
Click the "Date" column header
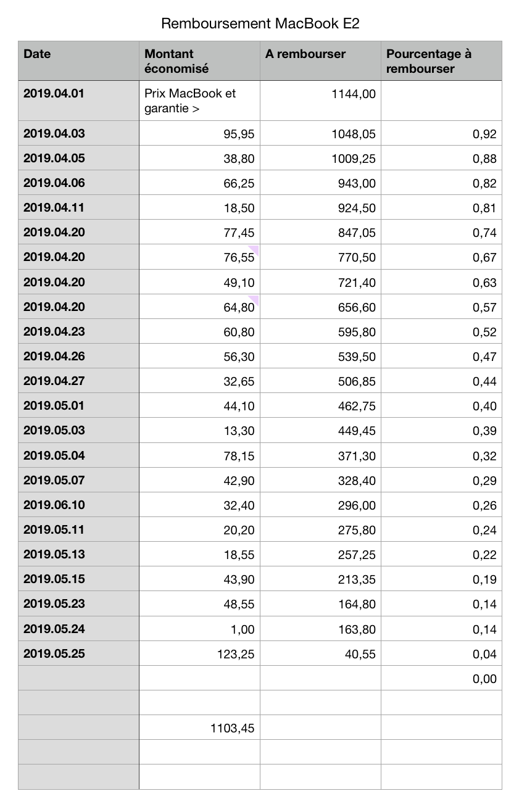pos(78,60)
